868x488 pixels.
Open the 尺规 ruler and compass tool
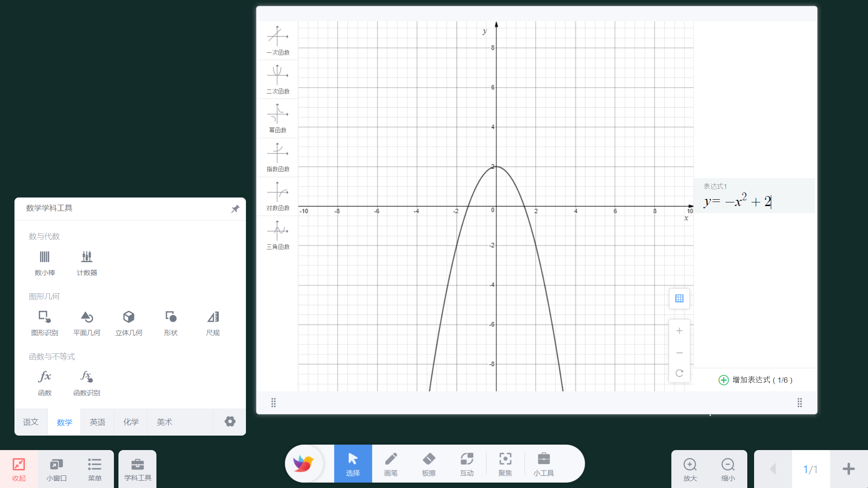pos(213,323)
